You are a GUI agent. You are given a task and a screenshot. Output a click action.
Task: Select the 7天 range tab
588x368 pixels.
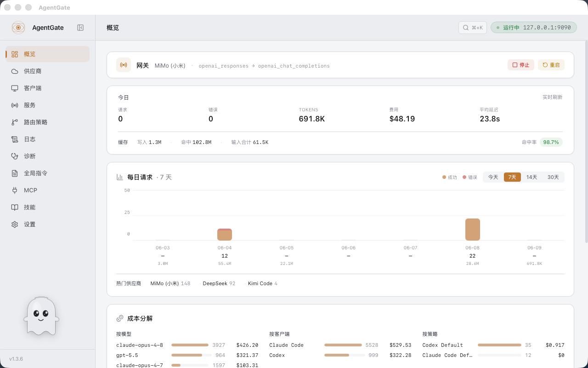512,177
